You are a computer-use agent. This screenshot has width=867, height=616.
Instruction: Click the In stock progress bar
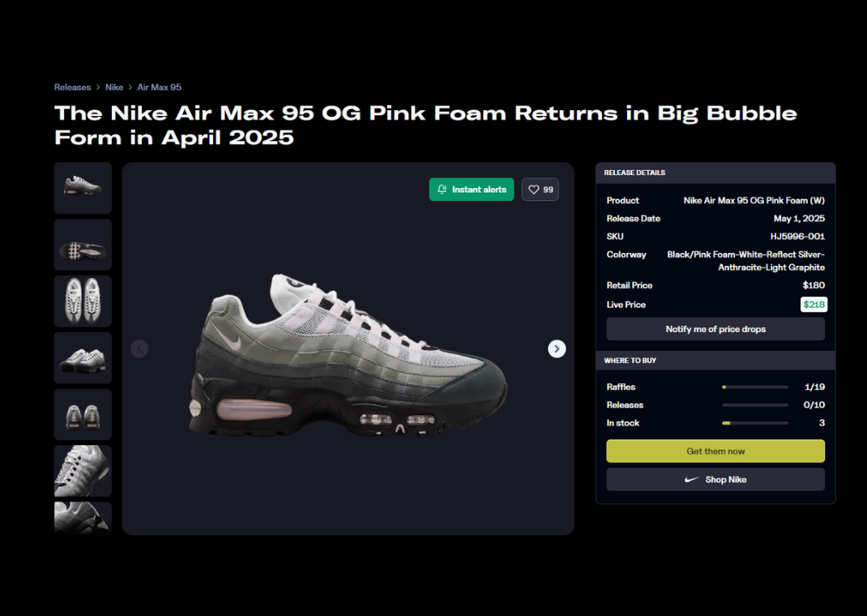(x=754, y=423)
